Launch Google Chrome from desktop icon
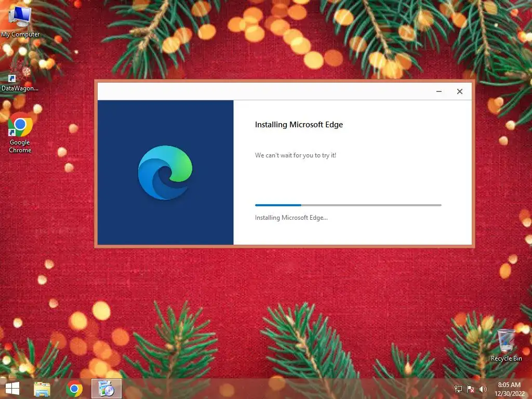The height and width of the screenshot is (399, 532). tap(20, 132)
